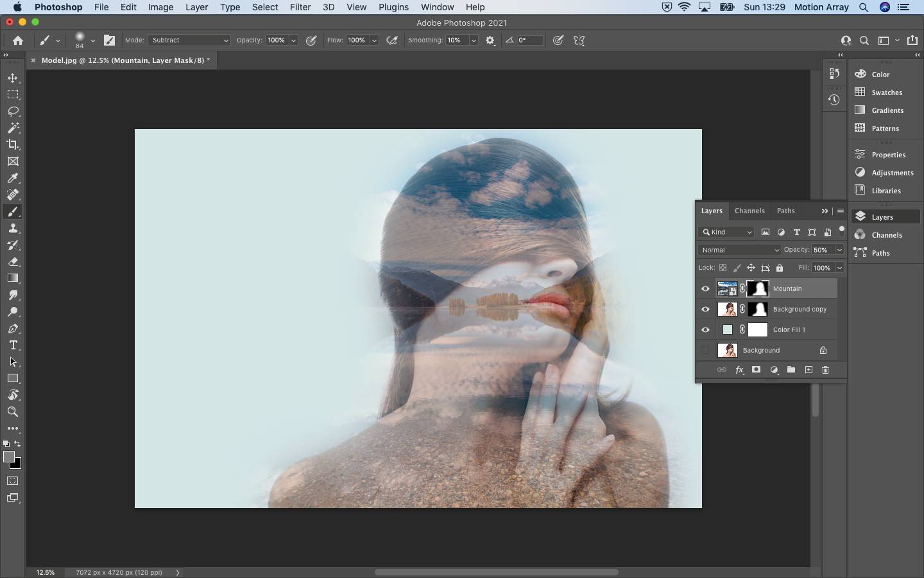Add a new layer mask
The width and height of the screenshot is (924, 578).
757,370
